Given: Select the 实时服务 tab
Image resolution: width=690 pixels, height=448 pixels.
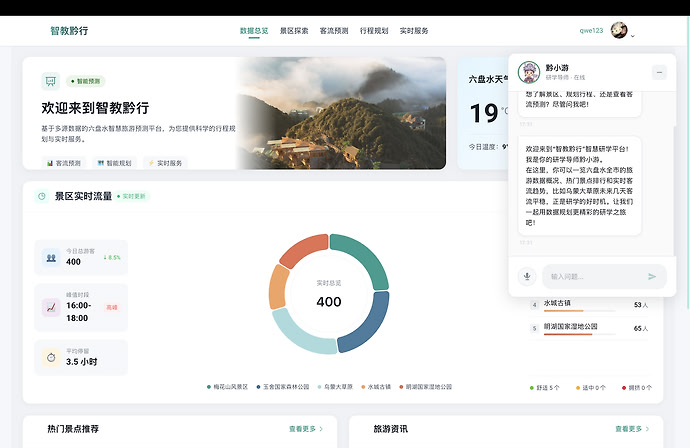Looking at the screenshot, I should 414,31.
